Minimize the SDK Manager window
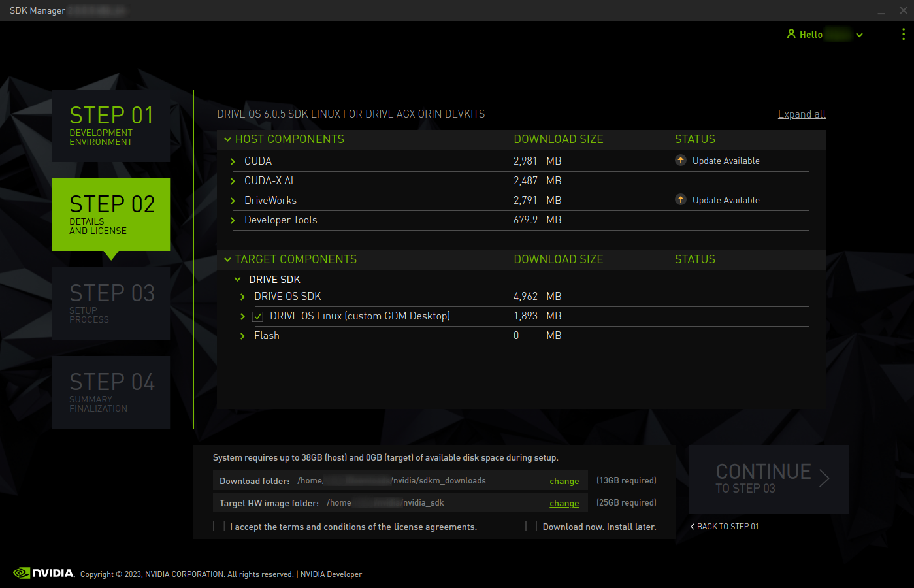Image resolution: width=914 pixels, height=588 pixels. point(881,11)
